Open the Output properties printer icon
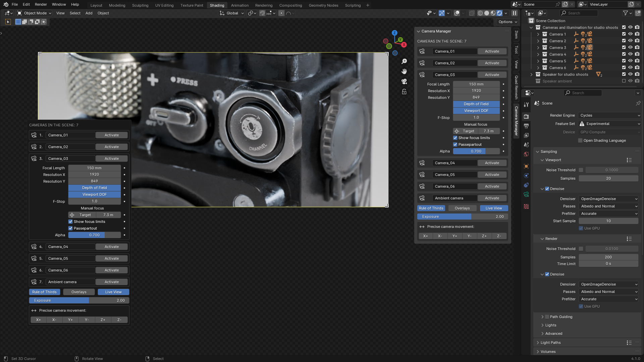This screenshot has width=644, height=362. pyautogui.click(x=526, y=126)
